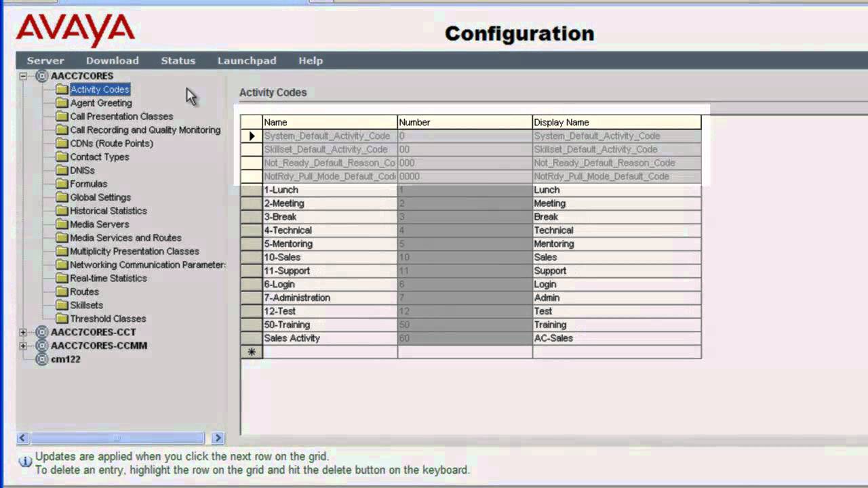Click the Global Settings folder icon

(x=62, y=197)
